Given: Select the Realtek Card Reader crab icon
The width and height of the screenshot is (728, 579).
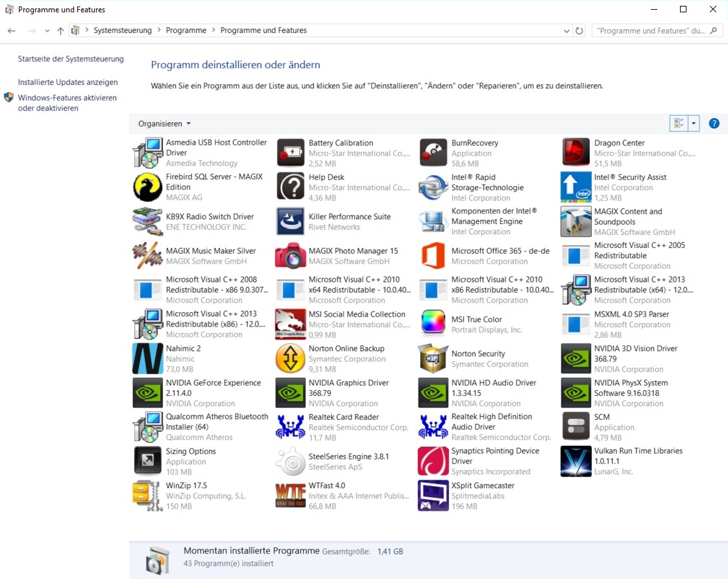Looking at the screenshot, I should [x=291, y=426].
